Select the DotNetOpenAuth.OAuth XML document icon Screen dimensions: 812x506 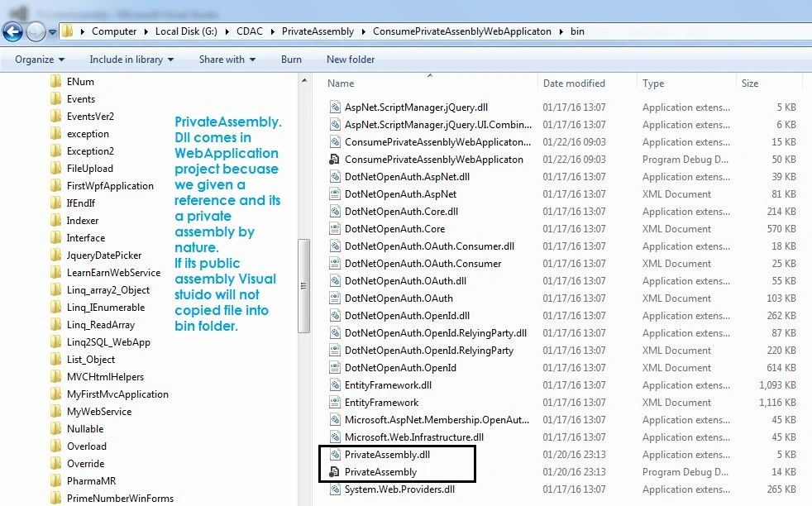(335, 298)
